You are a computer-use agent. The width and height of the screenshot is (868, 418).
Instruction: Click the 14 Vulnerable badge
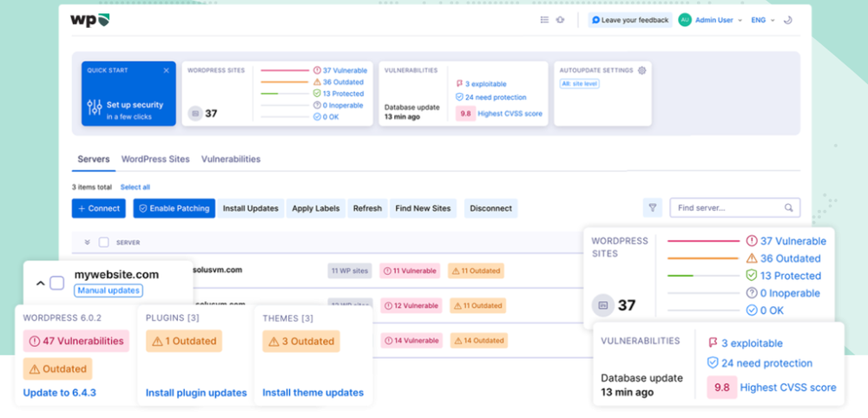[411, 341]
